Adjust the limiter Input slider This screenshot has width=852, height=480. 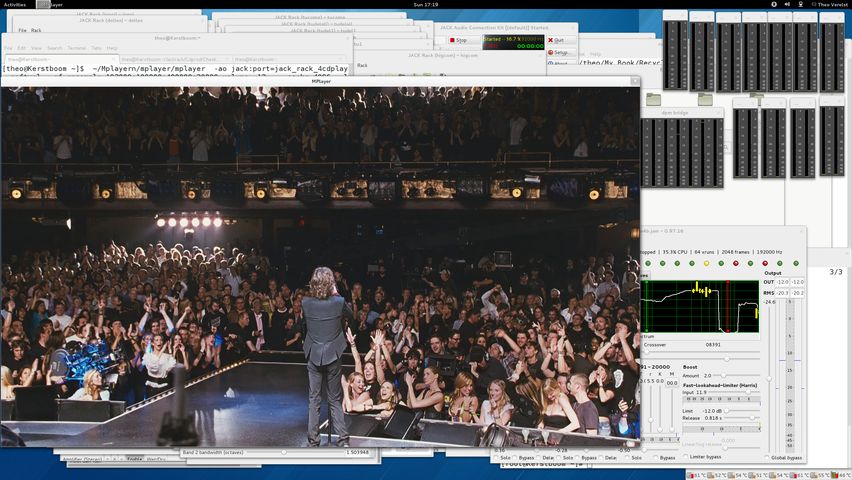(x=734, y=392)
